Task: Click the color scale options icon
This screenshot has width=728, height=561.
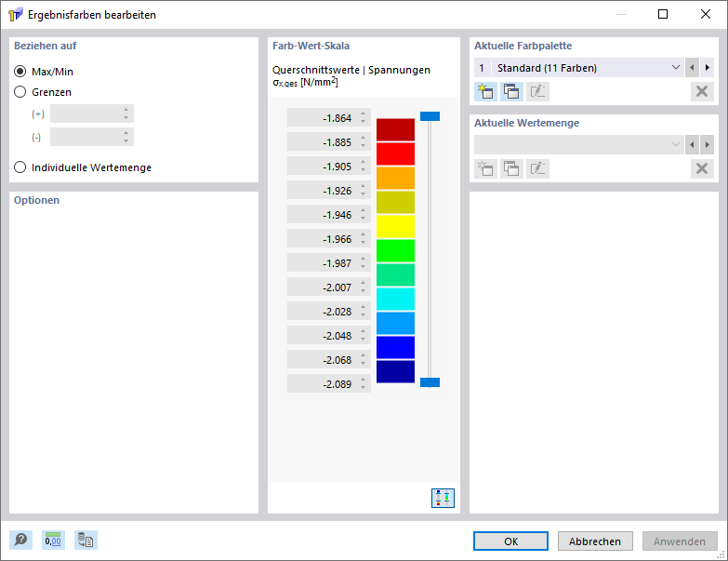Action: click(x=443, y=499)
